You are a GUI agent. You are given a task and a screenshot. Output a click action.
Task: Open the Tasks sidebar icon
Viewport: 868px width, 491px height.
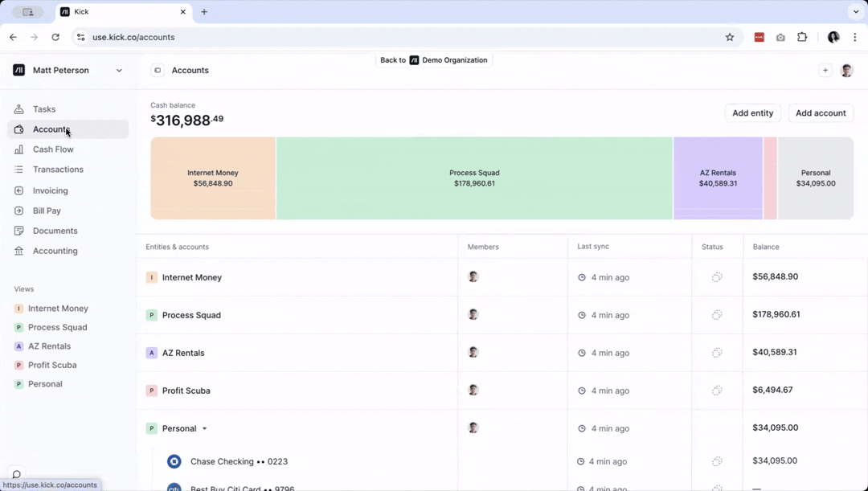(x=19, y=109)
